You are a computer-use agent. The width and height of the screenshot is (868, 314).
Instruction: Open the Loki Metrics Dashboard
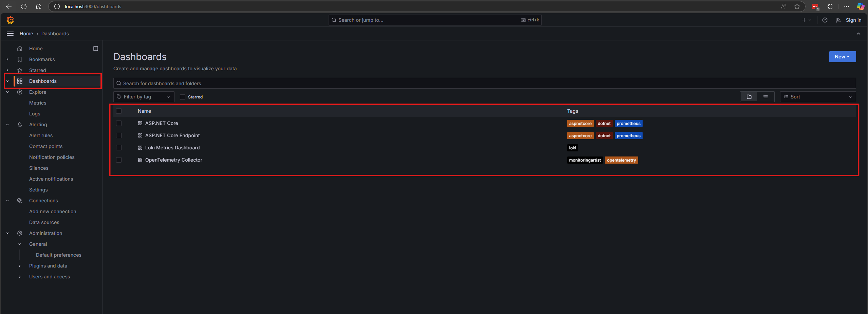[x=172, y=148]
